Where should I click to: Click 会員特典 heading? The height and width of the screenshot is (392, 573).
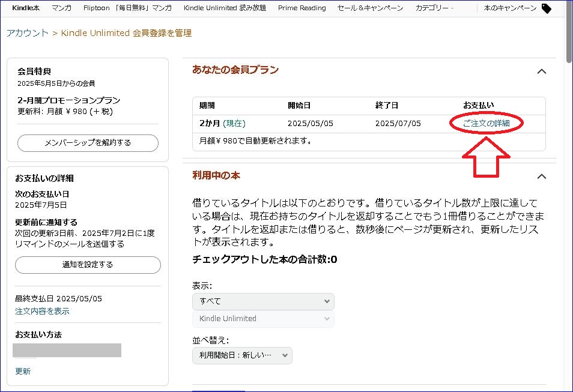click(x=34, y=71)
